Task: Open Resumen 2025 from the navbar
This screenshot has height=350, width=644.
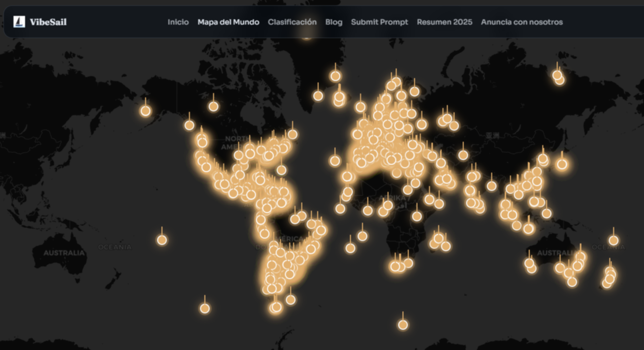Action: [x=444, y=22]
